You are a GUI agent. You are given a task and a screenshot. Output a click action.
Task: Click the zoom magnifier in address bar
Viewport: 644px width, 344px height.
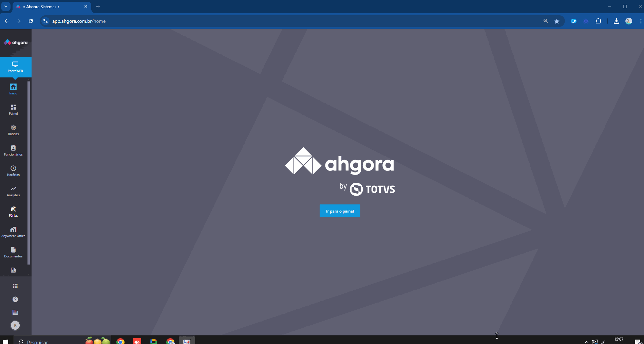pos(546,21)
